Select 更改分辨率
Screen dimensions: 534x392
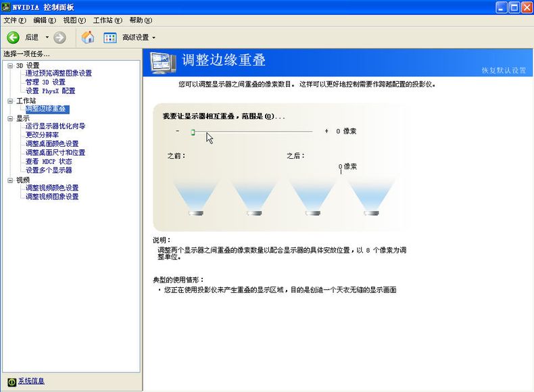point(42,135)
